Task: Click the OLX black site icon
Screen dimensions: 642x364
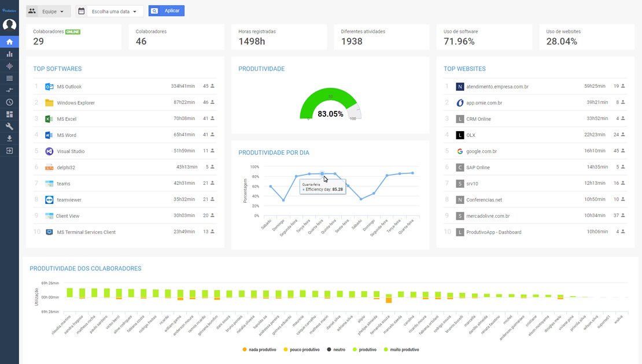Action: [x=460, y=135]
